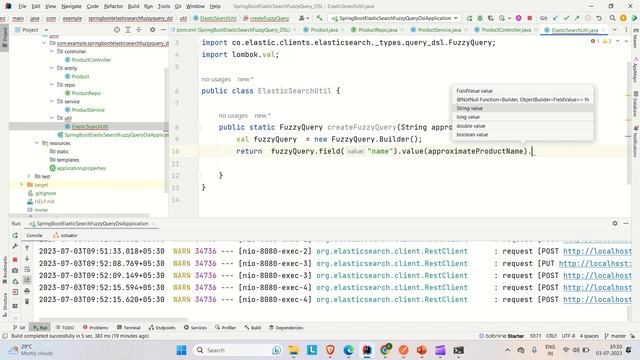
Task: Collapse the controller package folder
Action: coord(52,51)
